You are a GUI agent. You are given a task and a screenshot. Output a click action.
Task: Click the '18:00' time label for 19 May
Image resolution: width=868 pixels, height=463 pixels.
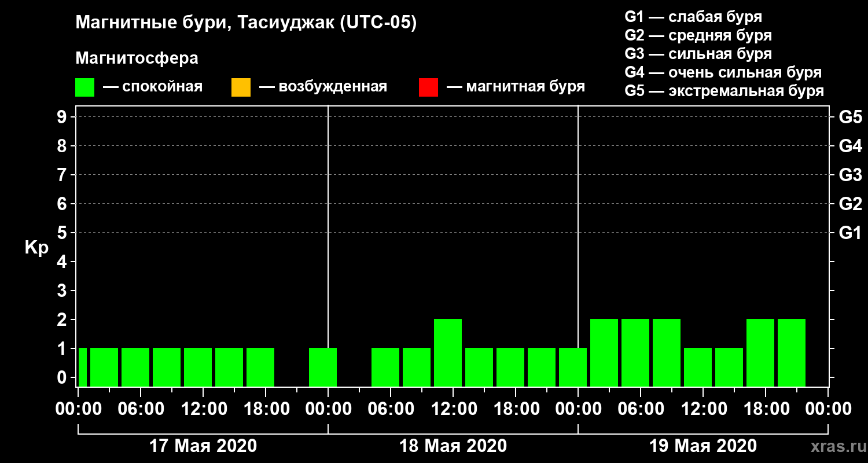(x=766, y=409)
